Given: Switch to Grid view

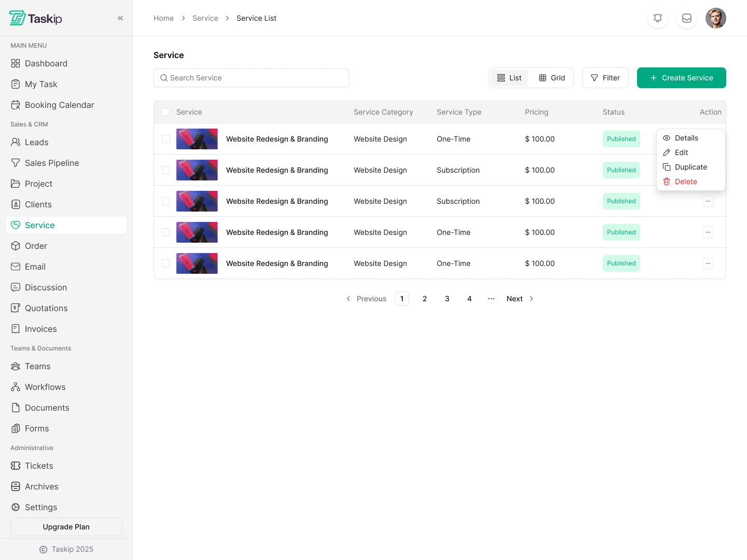Looking at the screenshot, I should point(552,78).
